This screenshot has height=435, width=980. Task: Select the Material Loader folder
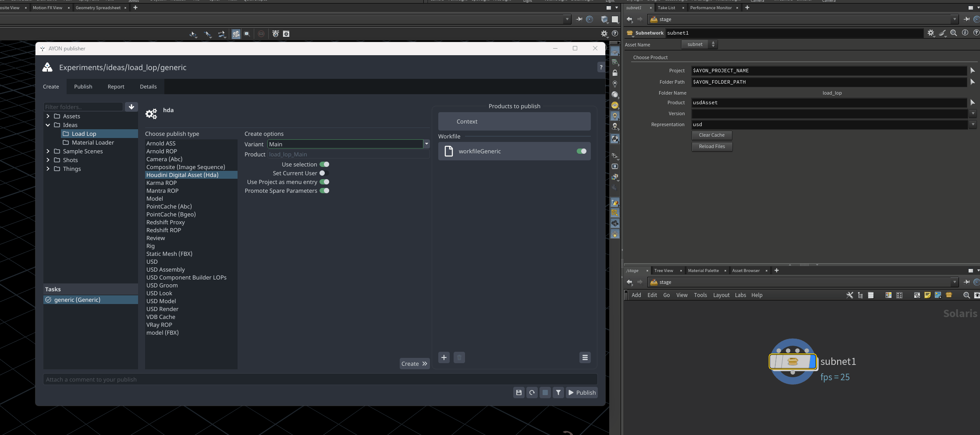92,142
